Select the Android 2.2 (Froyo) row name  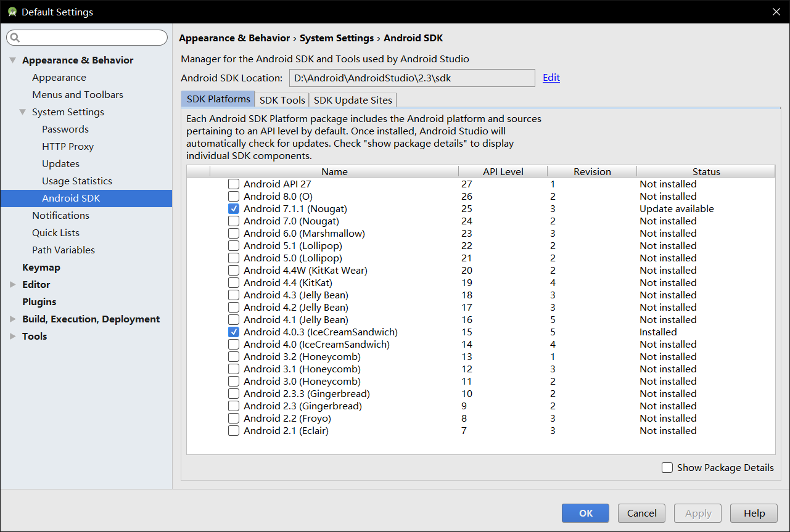click(287, 418)
